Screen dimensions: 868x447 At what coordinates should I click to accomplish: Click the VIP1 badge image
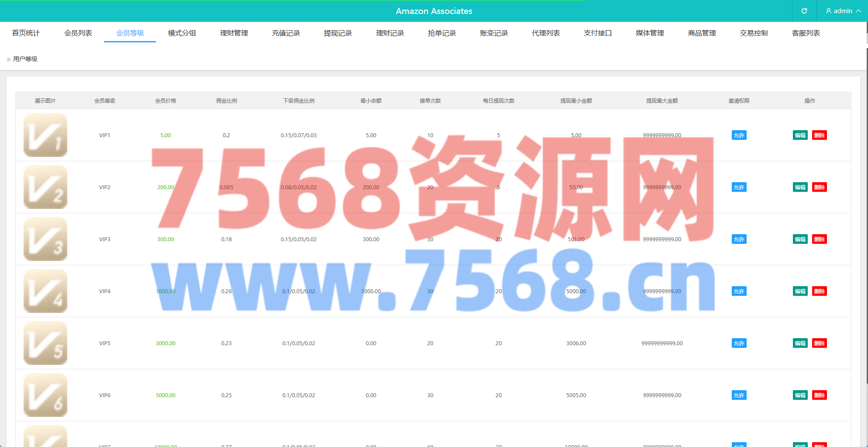click(x=45, y=135)
